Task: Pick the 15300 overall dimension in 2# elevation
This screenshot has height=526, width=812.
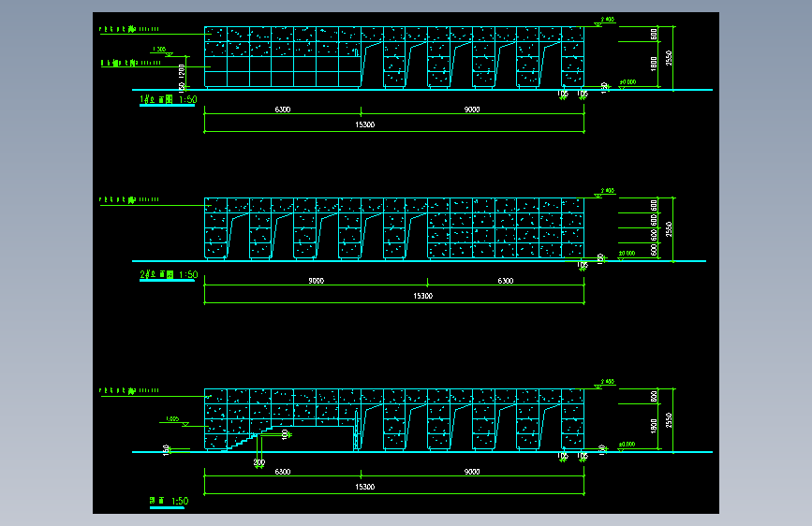Action: click(423, 296)
